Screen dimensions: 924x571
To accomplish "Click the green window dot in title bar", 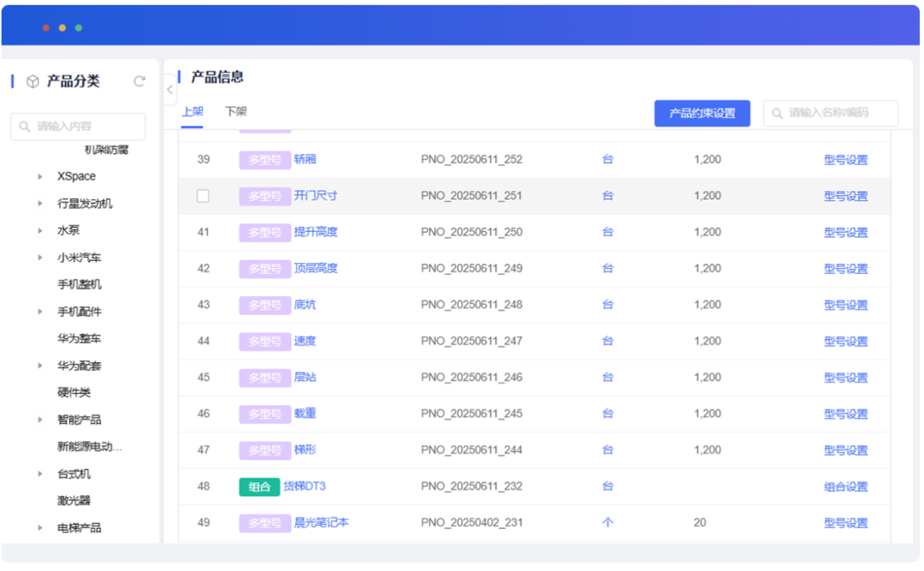I will 79,27.
